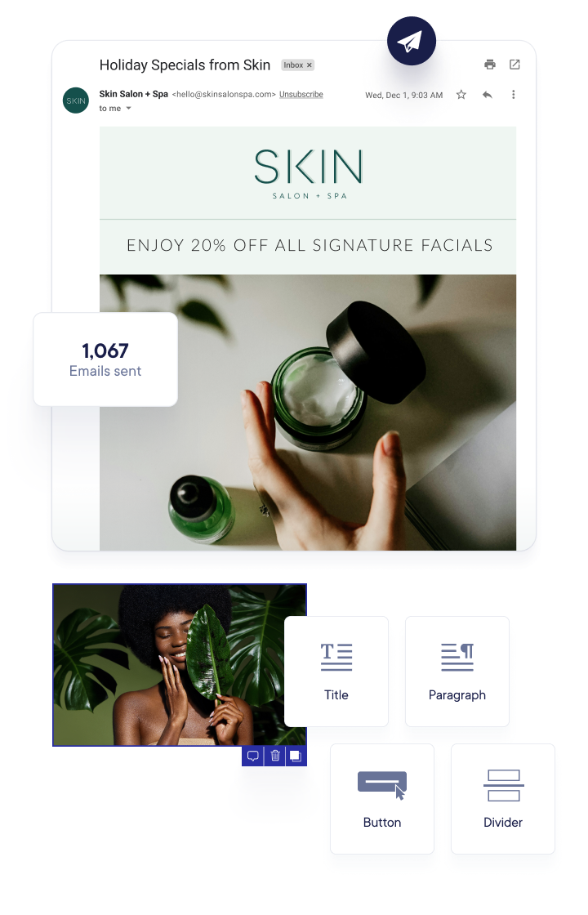This screenshot has height=915, width=588.
Task: Delete the image with the trash icon
Action: coord(275,757)
